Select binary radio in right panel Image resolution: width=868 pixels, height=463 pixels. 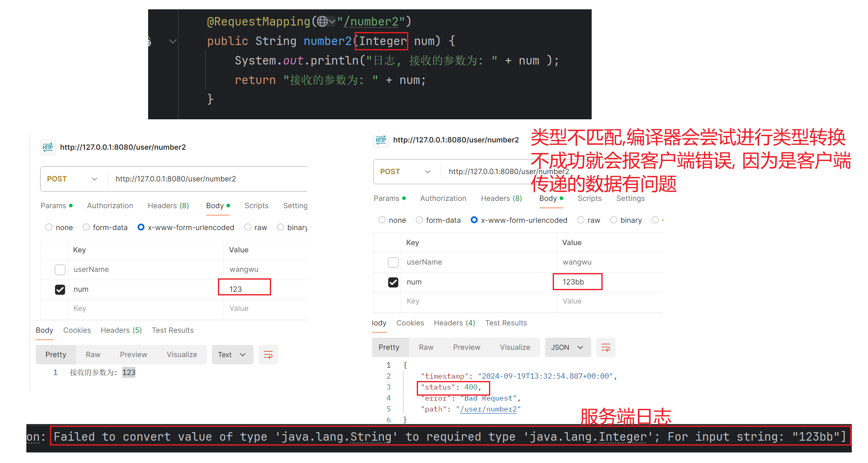click(x=614, y=220)
